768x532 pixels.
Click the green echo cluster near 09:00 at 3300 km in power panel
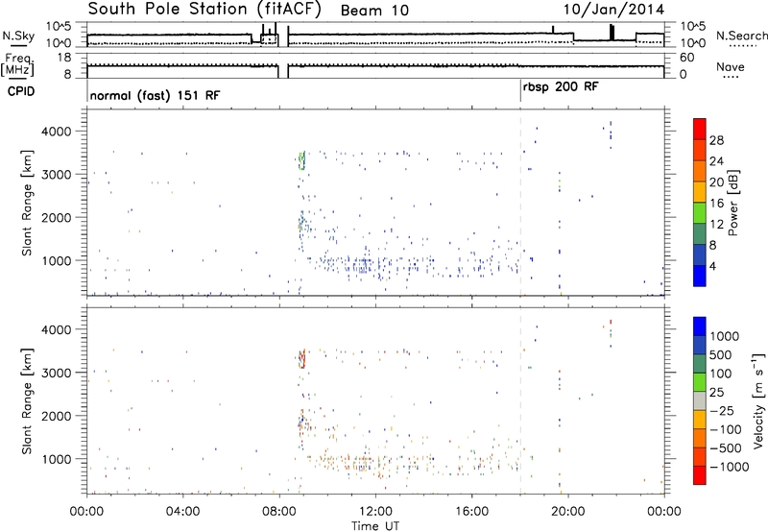(x=301, y=160)
